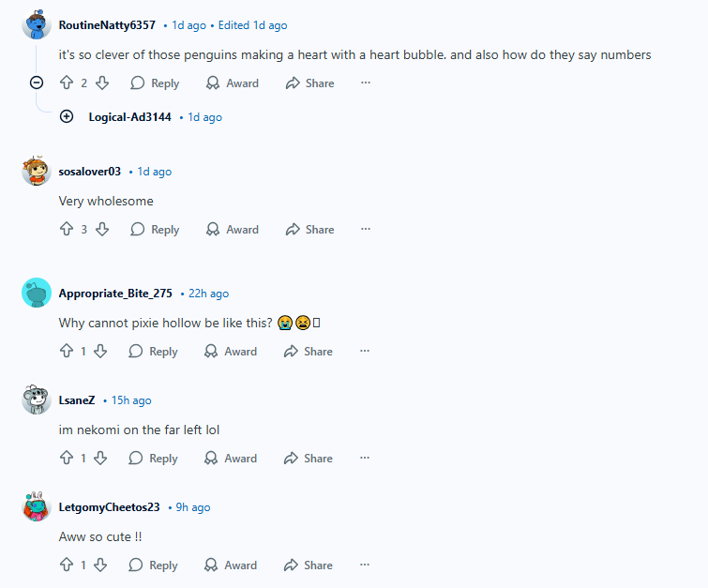Share the LetgomyCheetos23 comment
The image size is (708, 588).
[x=309, y=565]
